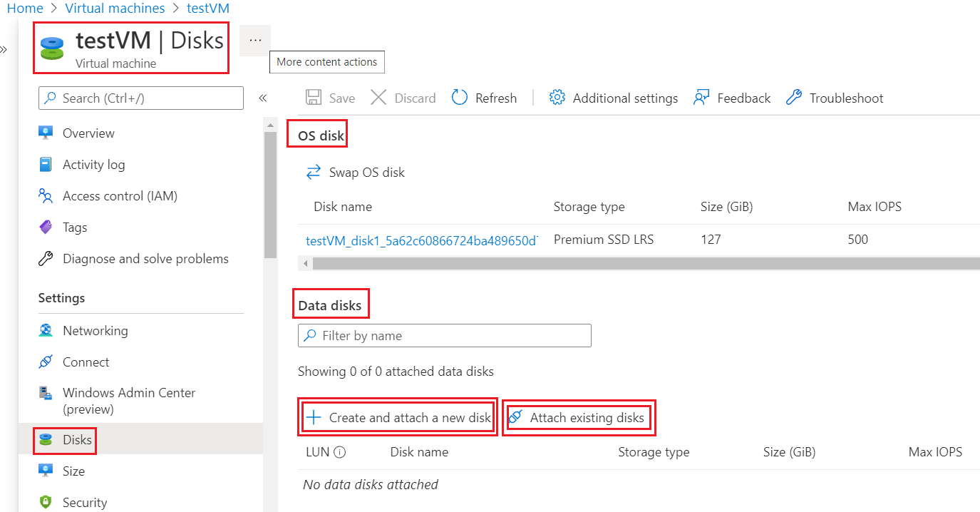Image resolution: width=980 pixels, height=512 pixels.
Task: Click the Size monitor icon
Action: (x=46, y=471)
